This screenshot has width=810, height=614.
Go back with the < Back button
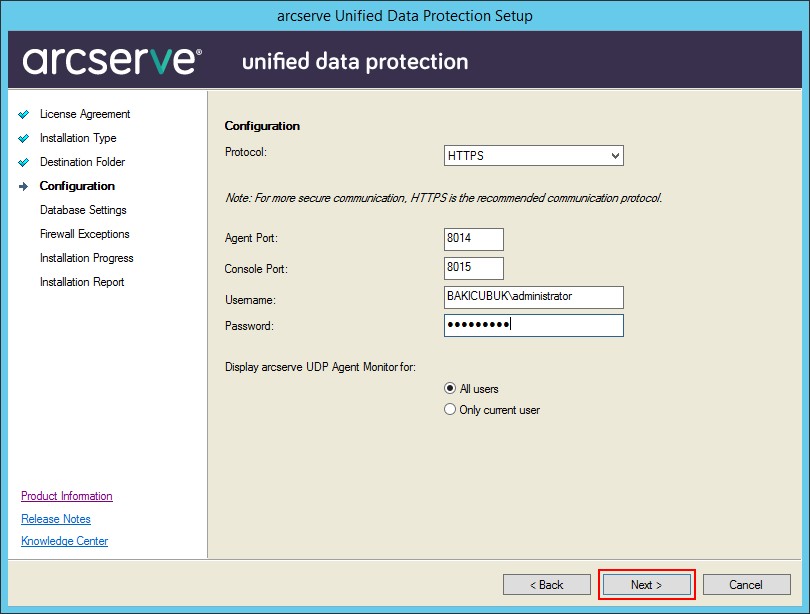[547, 585]
